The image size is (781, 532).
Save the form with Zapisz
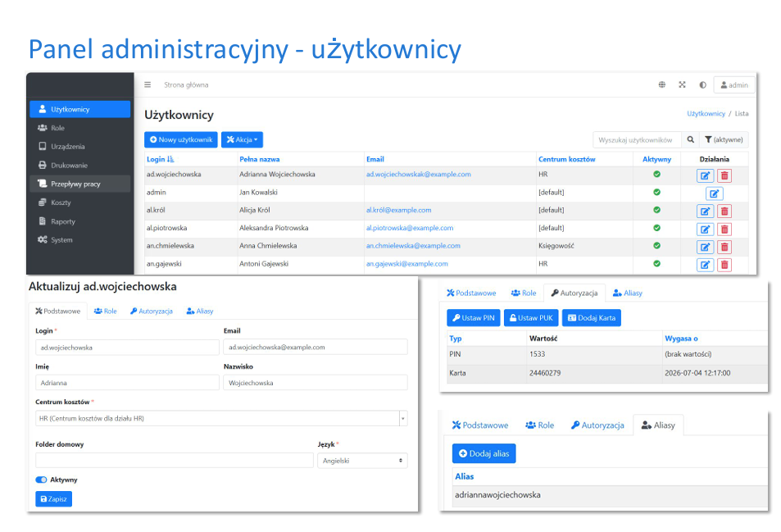54,499
